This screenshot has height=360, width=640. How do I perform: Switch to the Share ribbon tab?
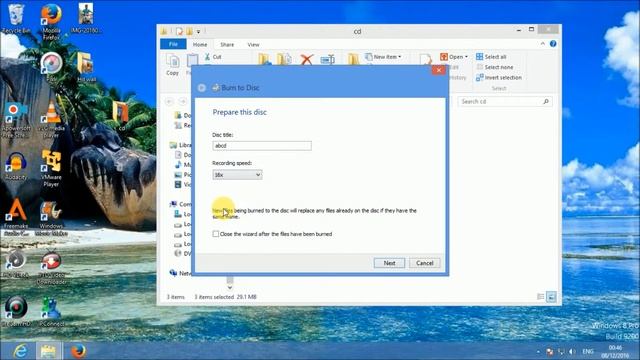pyautogui.click(x=227, y=44)
